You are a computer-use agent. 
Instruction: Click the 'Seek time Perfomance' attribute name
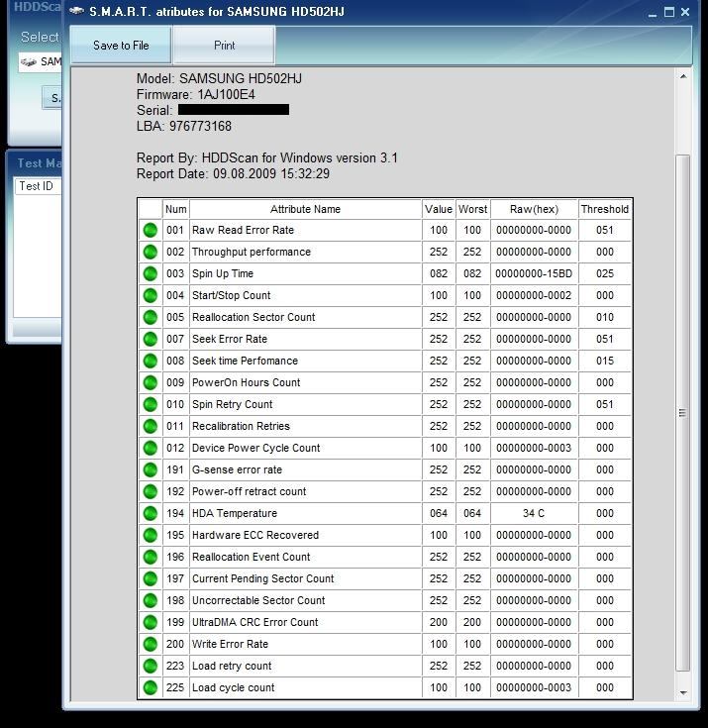click(245, 361)
